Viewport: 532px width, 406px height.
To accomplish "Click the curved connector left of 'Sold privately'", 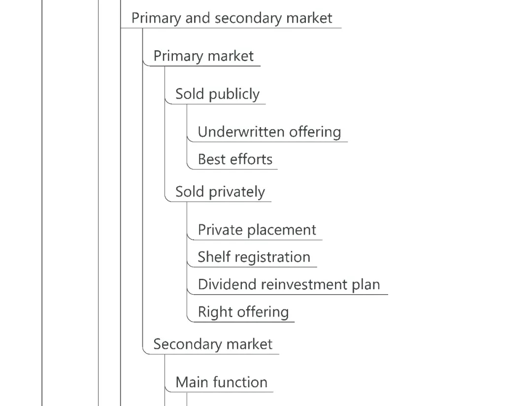I will coord(167,198).
